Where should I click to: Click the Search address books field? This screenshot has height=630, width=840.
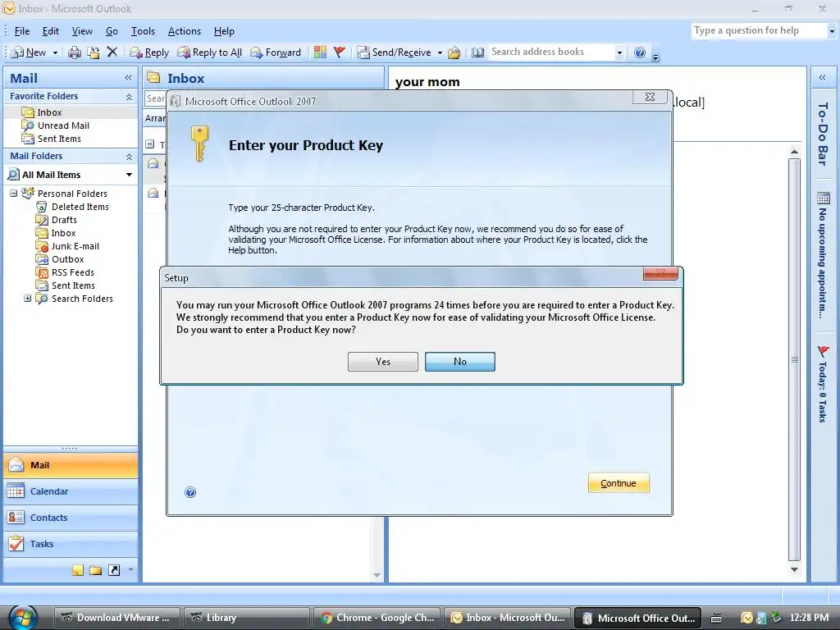[550, 52]
